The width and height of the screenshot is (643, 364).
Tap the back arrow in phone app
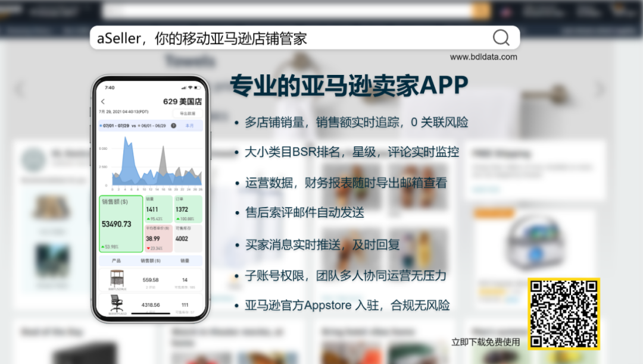pyautogui.click(x=103, y=102)
